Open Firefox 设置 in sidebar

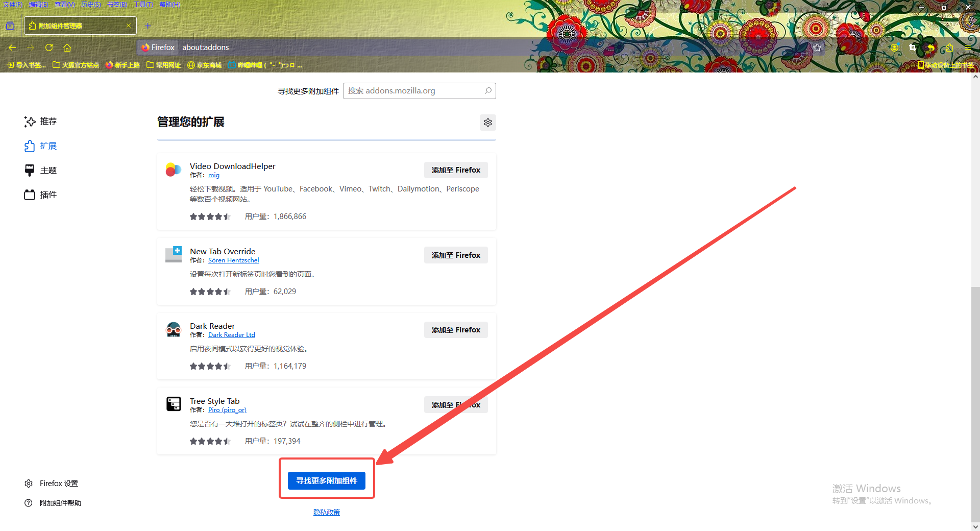pos(52,484)
